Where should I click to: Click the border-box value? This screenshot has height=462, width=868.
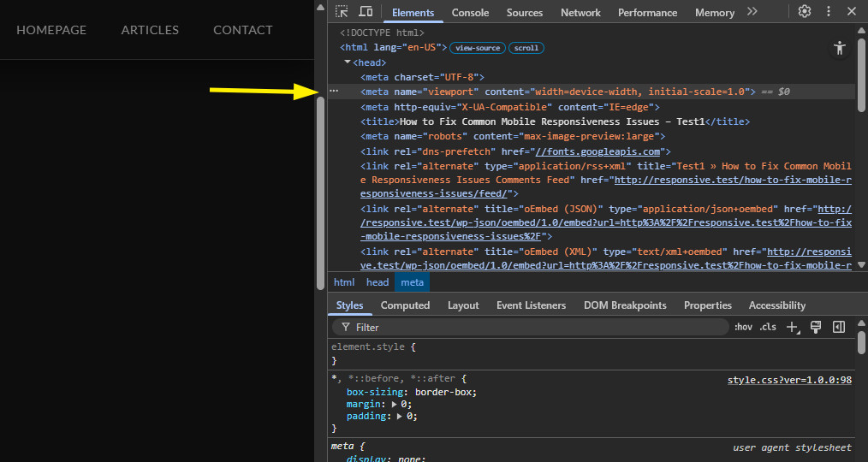click(x=443, y=392)
